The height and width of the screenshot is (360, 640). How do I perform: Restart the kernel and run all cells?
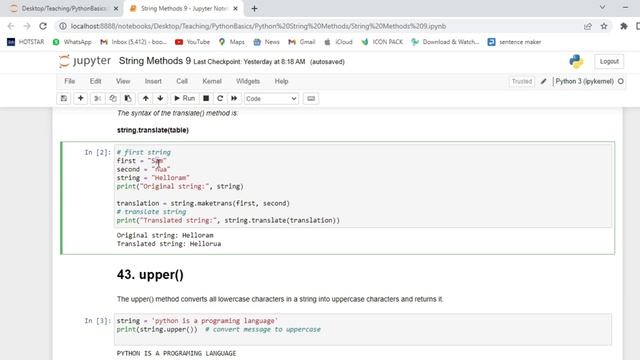point(234,98)
